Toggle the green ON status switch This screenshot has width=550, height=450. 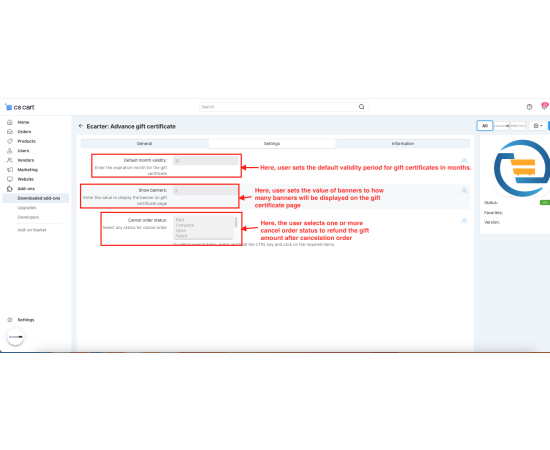pos(545,202)
